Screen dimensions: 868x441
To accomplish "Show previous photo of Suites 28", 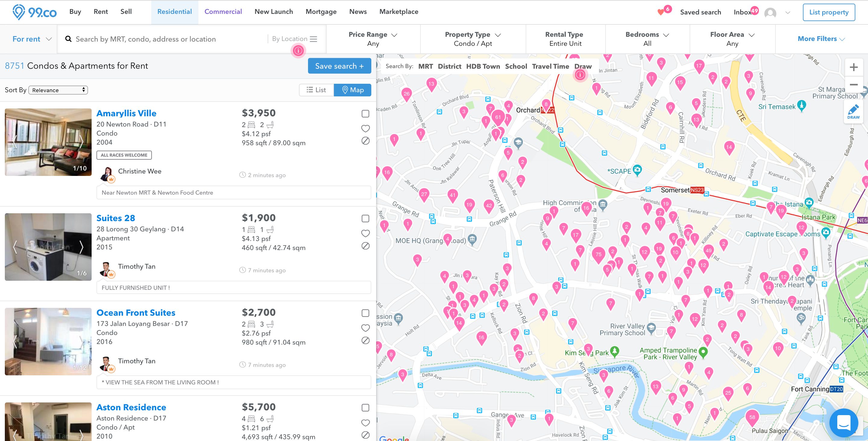I will [x=15, y=247].
